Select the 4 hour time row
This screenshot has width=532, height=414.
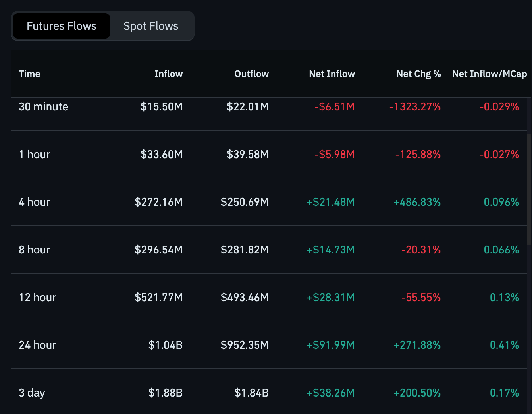[x=35, y=202]
